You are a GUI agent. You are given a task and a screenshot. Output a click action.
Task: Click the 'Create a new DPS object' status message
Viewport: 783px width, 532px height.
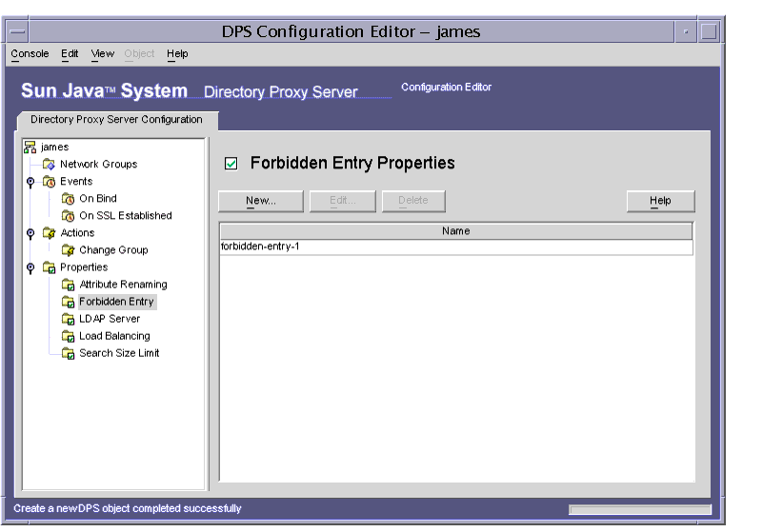click(x=128, y=508)
